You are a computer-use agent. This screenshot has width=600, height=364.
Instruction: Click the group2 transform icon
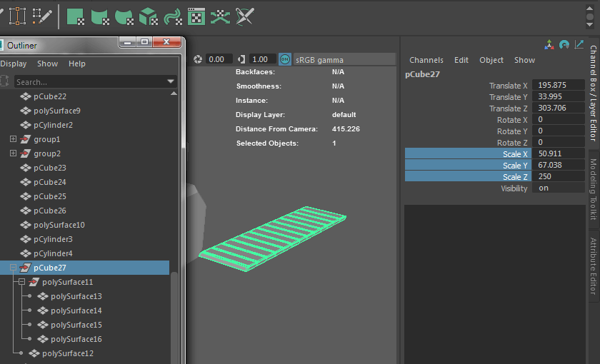coord(25,153)
